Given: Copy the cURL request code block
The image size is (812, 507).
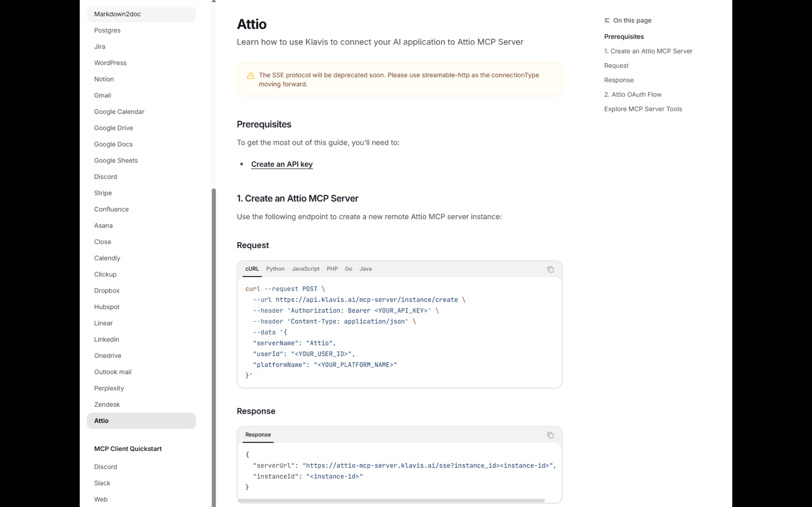Looking at the screenshot, I should point(550,269).
